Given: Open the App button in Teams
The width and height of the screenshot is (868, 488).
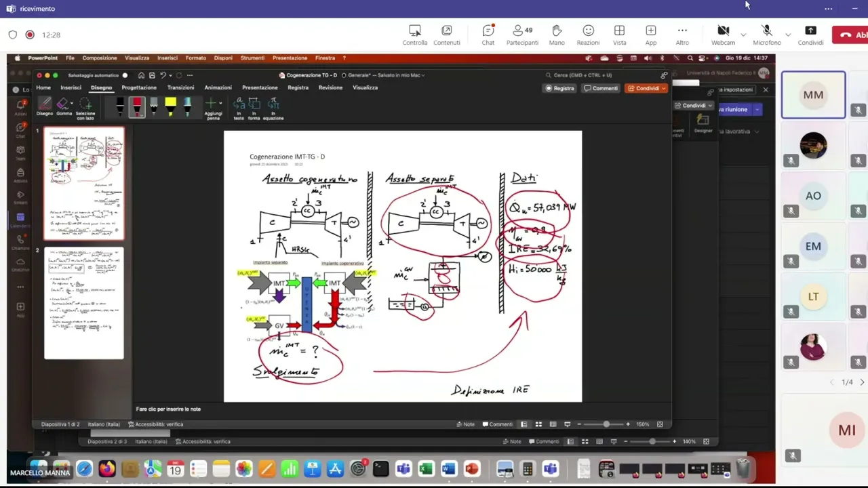Looking at the screenshot, I should [651, 35].
